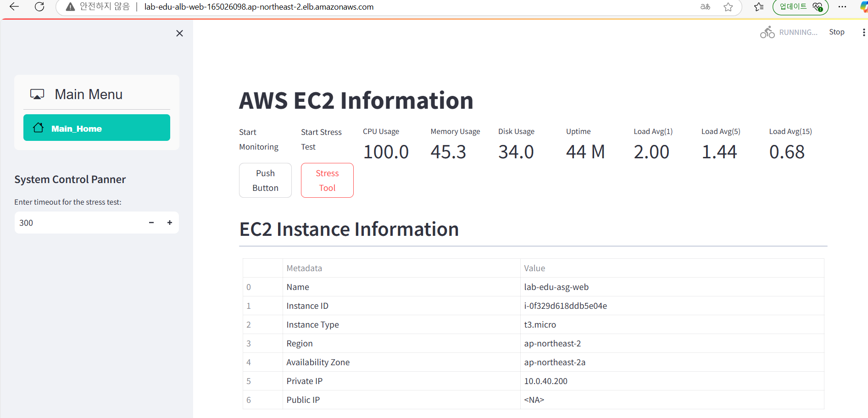Click the Copilot icon at browser edge
The image size is (868, 418).
pos(864,6)
